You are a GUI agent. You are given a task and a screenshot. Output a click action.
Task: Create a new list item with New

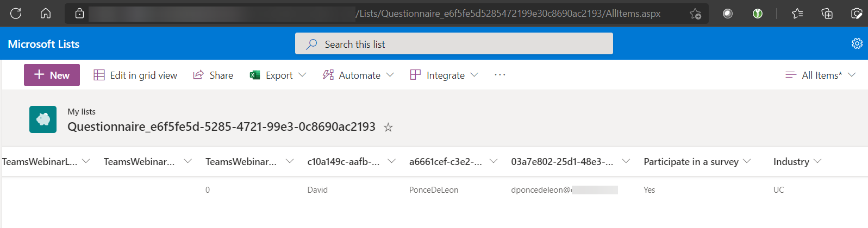(52, 75)
